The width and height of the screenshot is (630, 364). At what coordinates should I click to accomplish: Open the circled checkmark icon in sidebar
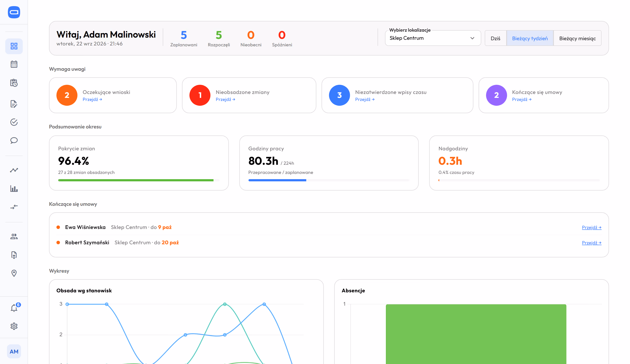(x=14, y=122)
